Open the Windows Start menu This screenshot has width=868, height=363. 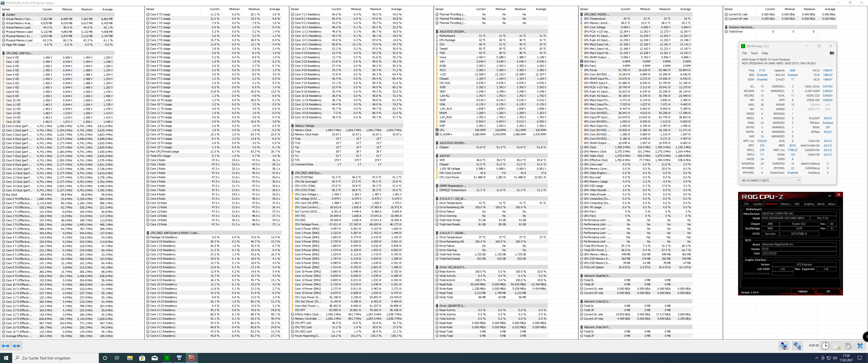(x=6, y=358)
